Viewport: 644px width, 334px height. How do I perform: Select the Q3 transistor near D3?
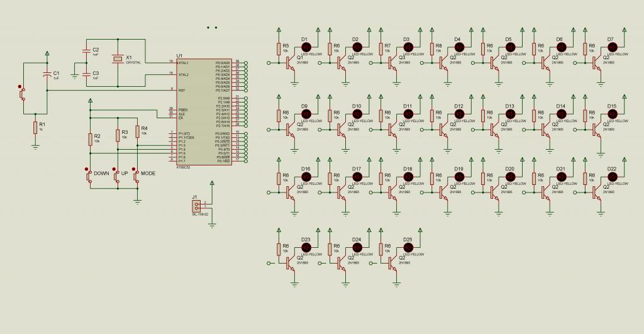(x=392, y=63)
